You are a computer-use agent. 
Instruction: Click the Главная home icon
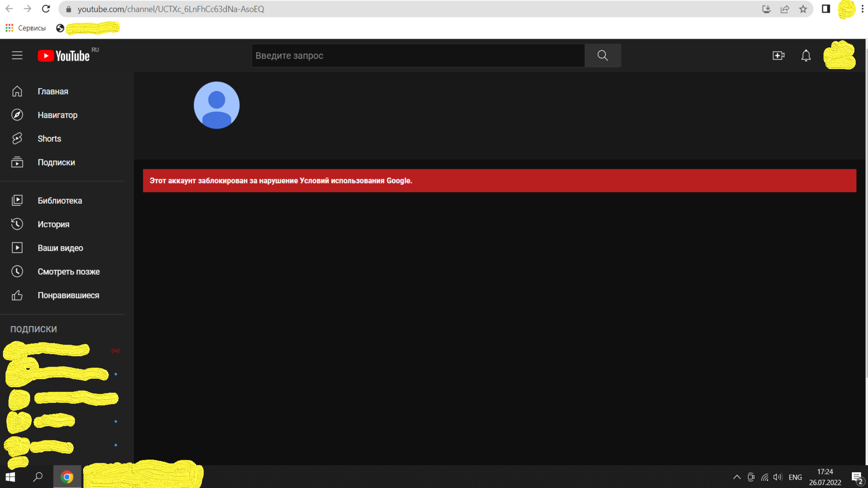pyautogui.click(x=17, y=91)
